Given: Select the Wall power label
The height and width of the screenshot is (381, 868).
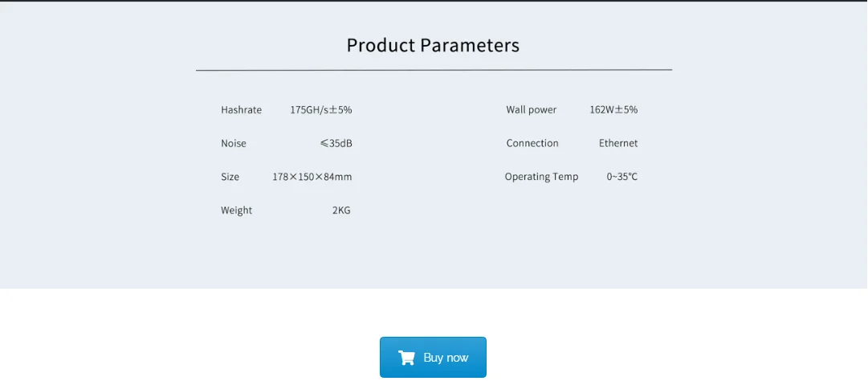Looking at the screenshot, I should 531,110.
